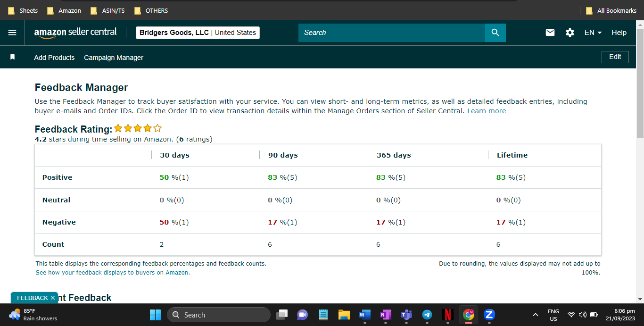Click the vertical scrollbar thumb
Image resolution: width=644 pixels, height=326 pixels.
coord(640,83)
